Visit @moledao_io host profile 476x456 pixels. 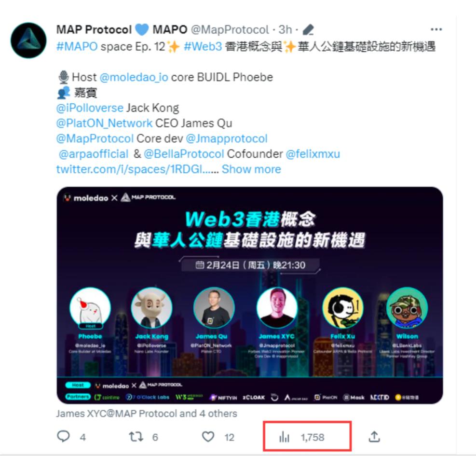[x=134, y=77]
